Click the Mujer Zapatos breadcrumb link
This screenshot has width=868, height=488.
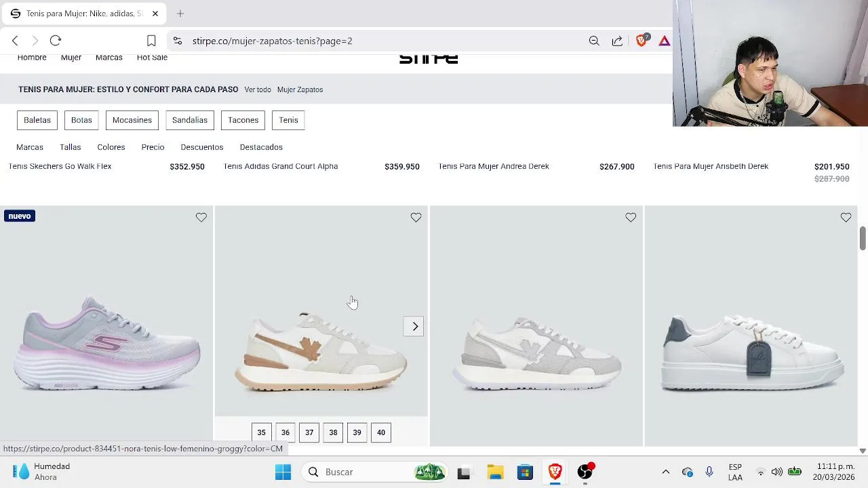[300, 89]
